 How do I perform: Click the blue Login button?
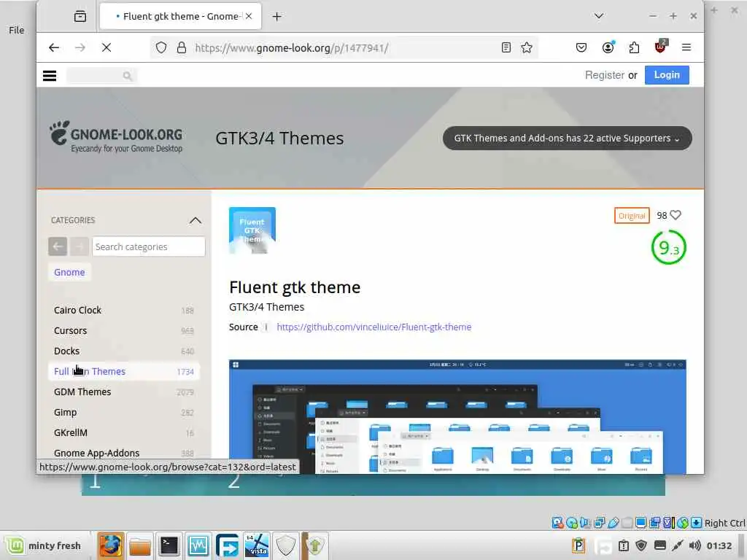(x=667, y=75)
